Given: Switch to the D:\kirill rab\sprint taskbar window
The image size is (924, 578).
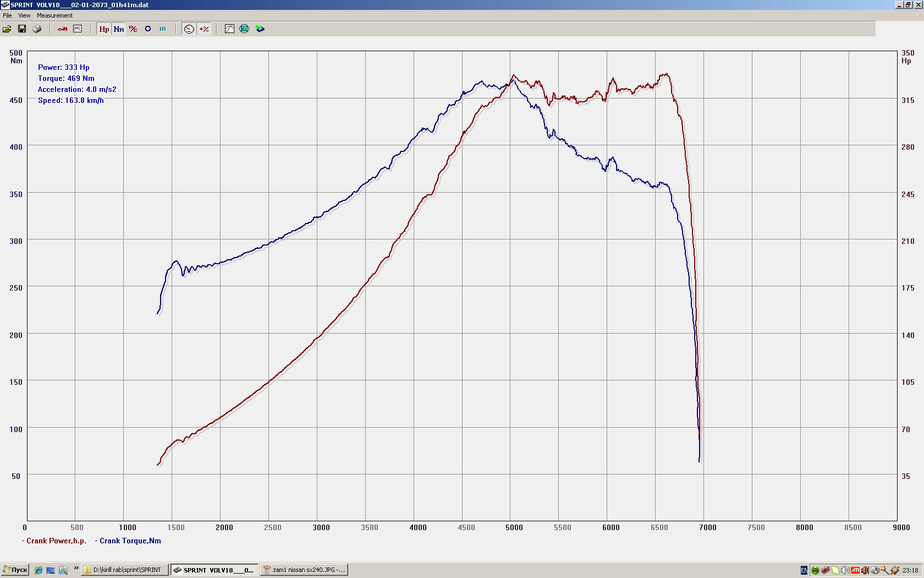Looking at the screenshot, I should point(125,570).
